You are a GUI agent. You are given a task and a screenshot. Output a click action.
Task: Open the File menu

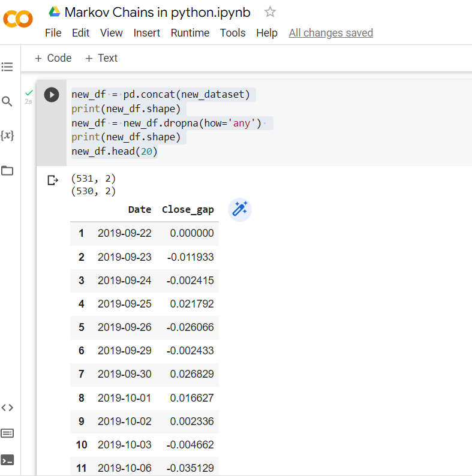click(53, 33)
